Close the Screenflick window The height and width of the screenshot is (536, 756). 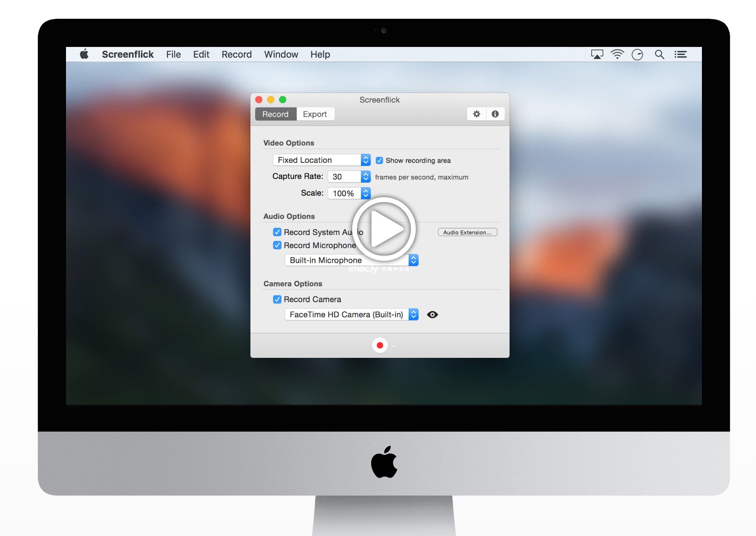[x=259, y=99]
